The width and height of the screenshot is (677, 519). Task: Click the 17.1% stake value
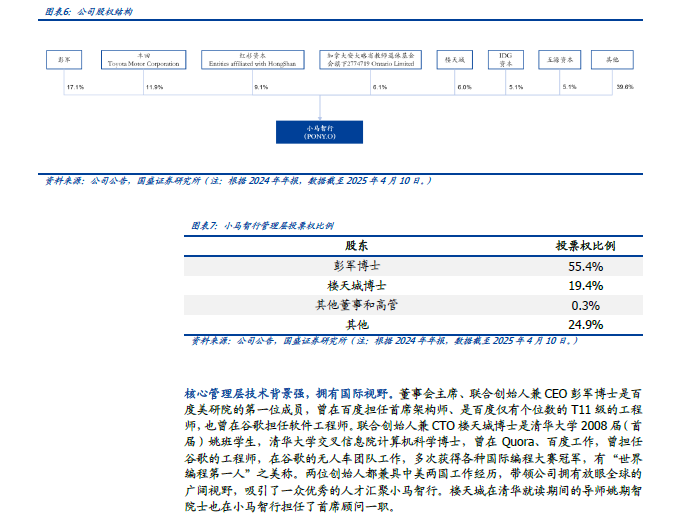coord(75,87)
